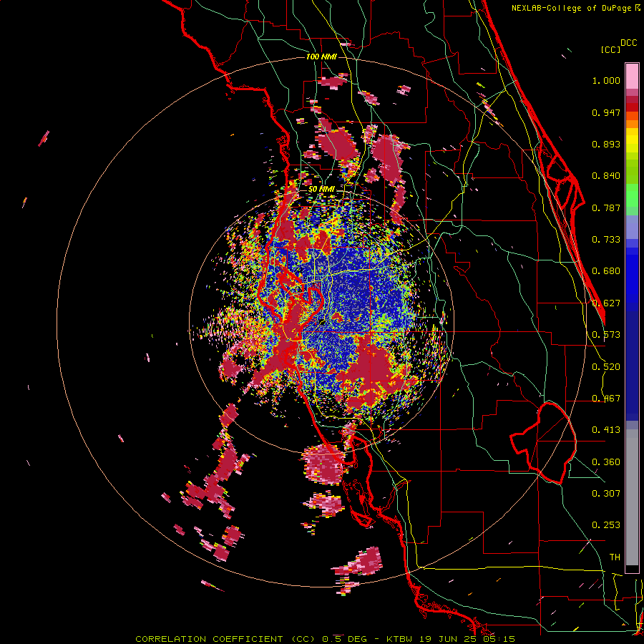This screenshot has height=644, width=644.
Task: Select the 0.307 legend value
Action: [x=606, y=493]
